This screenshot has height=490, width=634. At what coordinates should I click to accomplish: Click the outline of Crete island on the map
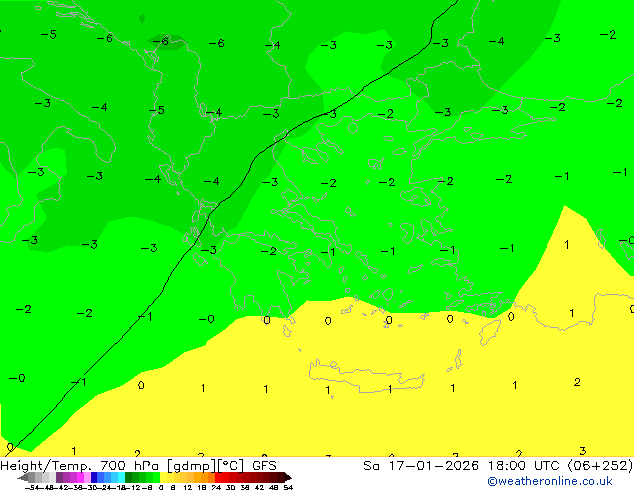tap(366, 375)
